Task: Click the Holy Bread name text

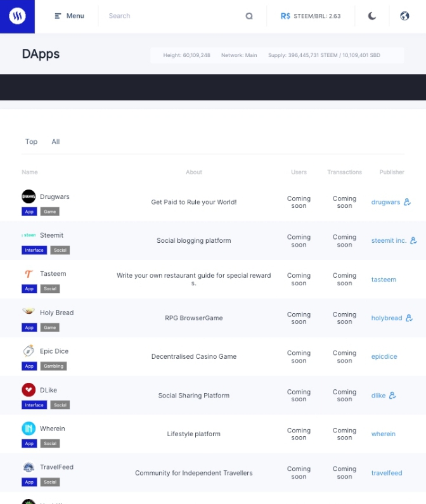Action: click(56, 313)
